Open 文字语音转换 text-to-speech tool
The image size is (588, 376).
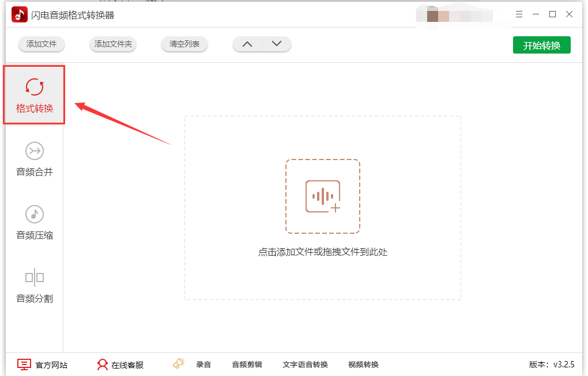click(305, 364)
